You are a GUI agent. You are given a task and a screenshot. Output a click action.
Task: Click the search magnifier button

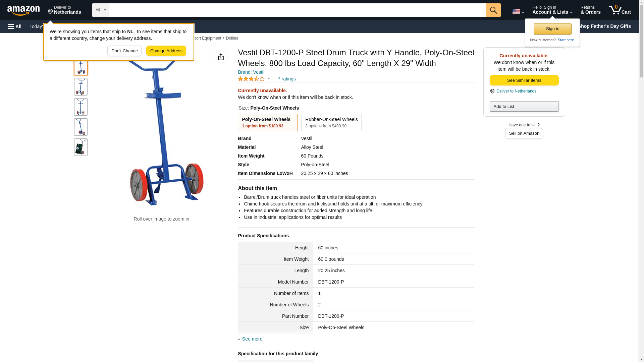click(493, 10)
